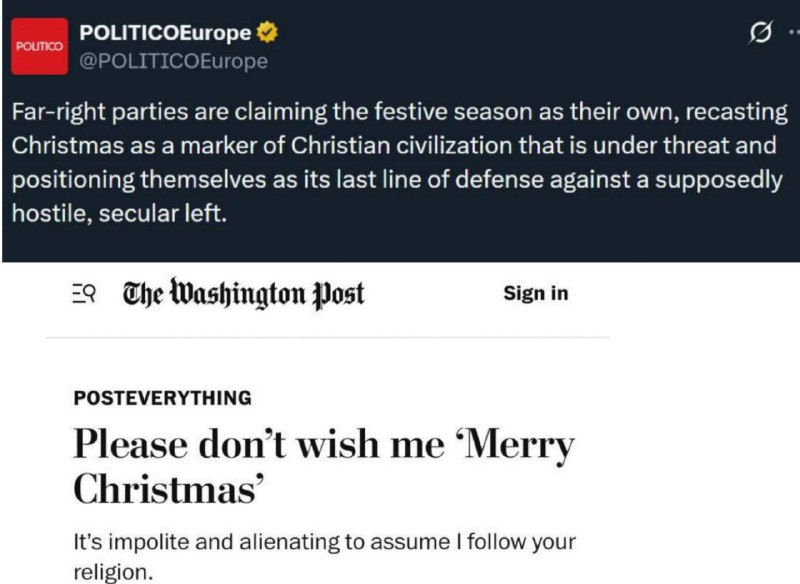Open the Grok slashed-circle icon
Viewport: 800px width, 584px height.
tap(762, 36)
